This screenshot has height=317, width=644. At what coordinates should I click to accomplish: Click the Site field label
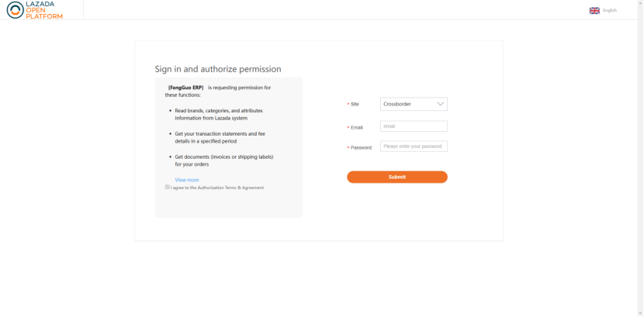point(355,104)
